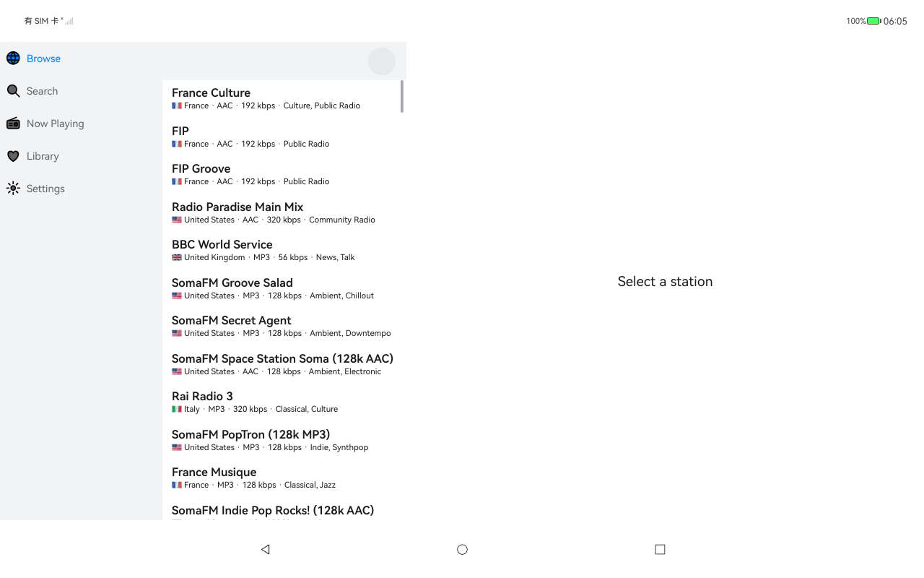Click the Now Playing radio icon
This screenshot has height=578, width=924.
coord(13,124)
